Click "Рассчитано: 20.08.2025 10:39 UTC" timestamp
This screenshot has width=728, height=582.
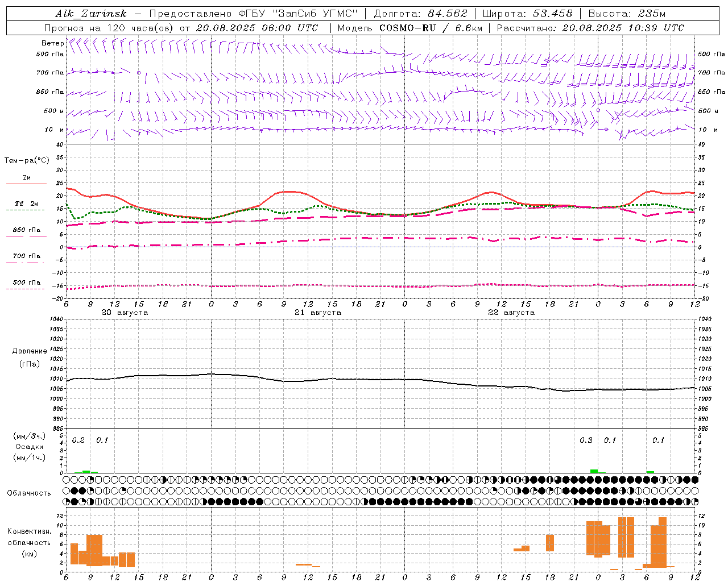tap(590, 28)
